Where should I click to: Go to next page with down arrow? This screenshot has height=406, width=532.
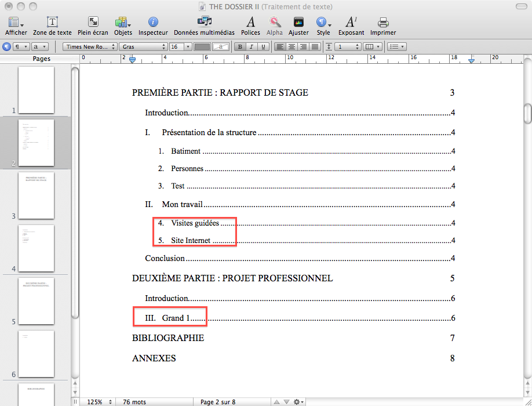[286, 401]
